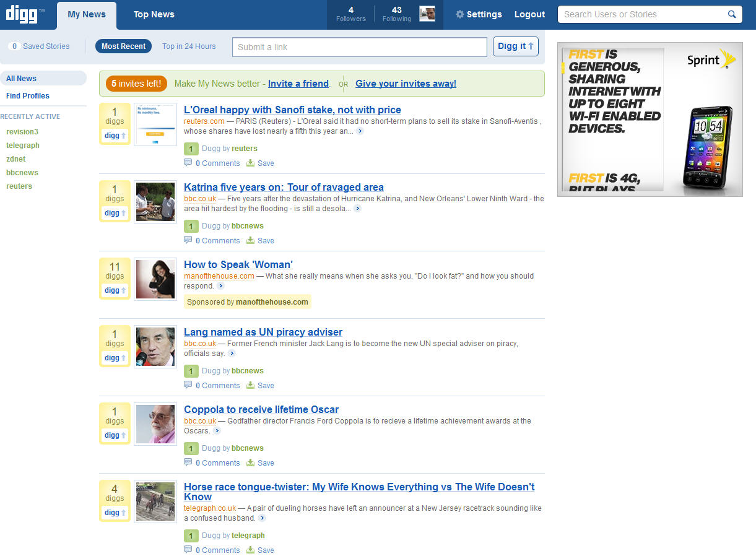Select Top in 24 Hours sort
Viewport: 756px width, 556px height.
[189, 46]
